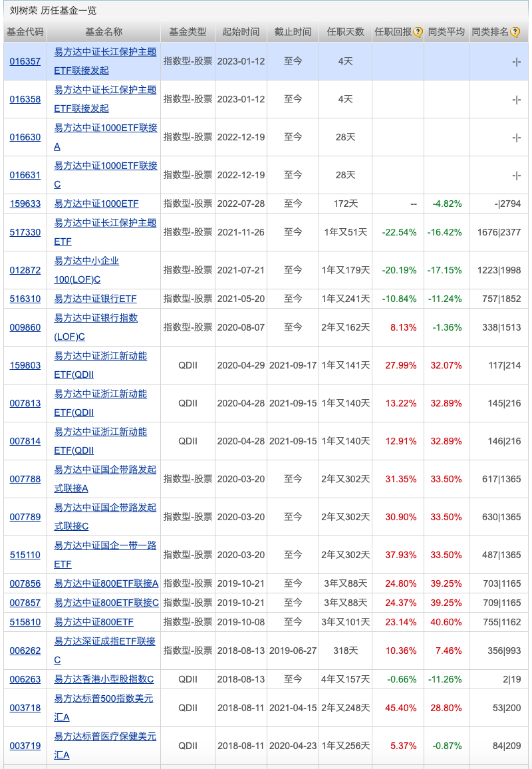Click the 同类平均 column header
The height and width of the screenshot is (769, 532).
point(446,32)
